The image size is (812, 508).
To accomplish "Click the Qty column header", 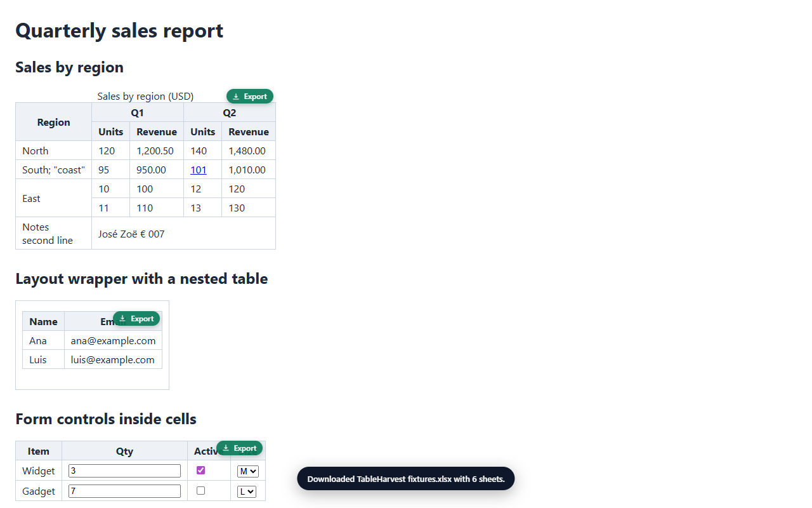I will click(x=125, y=451).
